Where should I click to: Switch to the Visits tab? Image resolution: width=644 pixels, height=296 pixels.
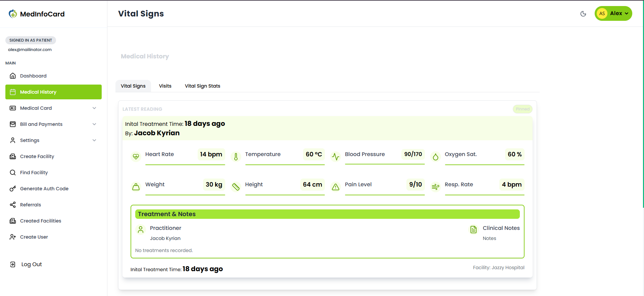coord(165,86)
